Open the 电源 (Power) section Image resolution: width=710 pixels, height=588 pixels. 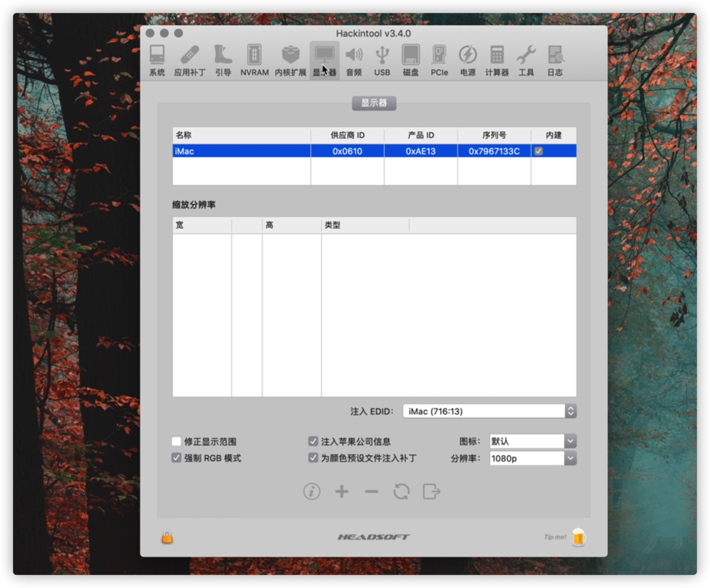click(467, 56)
